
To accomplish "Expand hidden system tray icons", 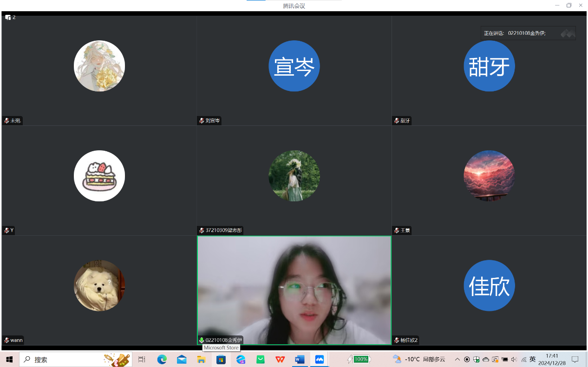I will tap(457, 360).
